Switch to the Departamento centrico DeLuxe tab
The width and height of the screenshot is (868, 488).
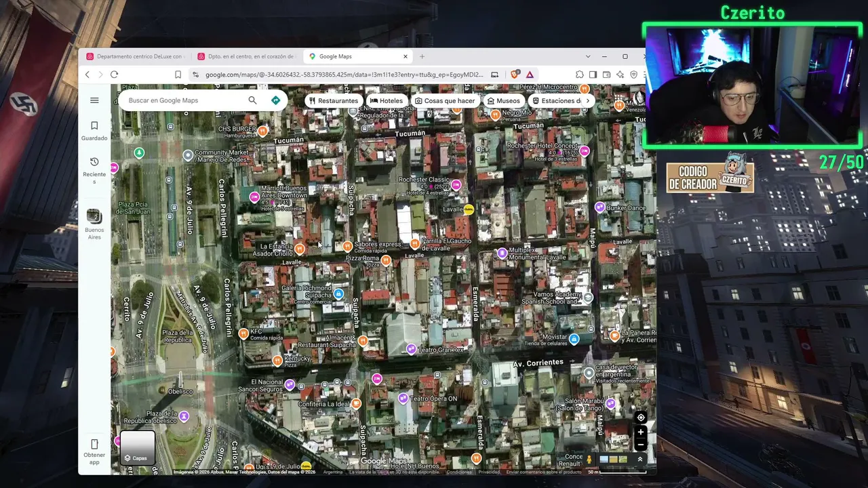136,57
